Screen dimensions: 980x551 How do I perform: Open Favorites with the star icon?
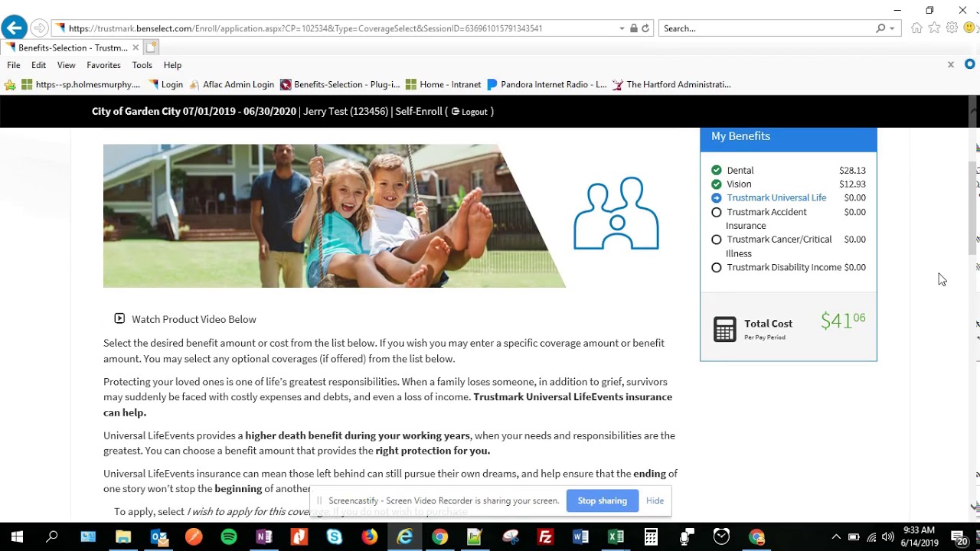934,28
